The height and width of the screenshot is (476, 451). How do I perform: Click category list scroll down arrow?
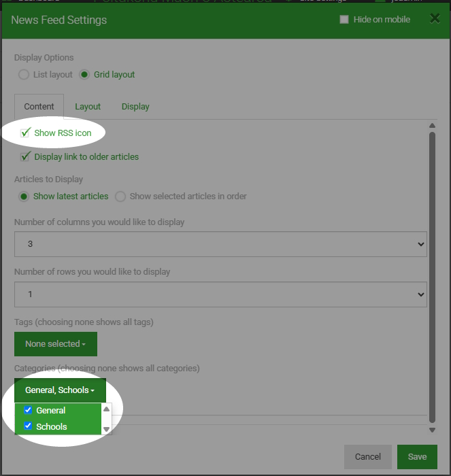click(106, 429)
